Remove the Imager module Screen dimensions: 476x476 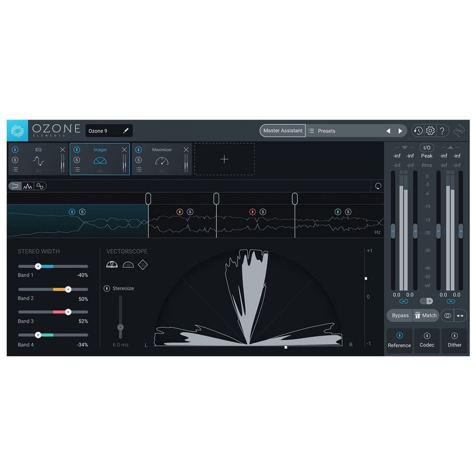pos(124,149)
